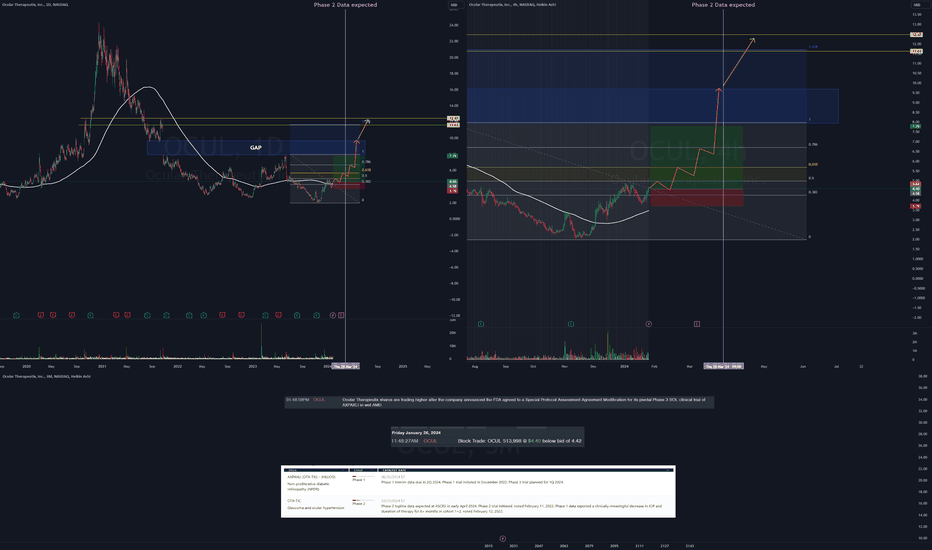
Task: Click Jun on the right chart time axis
Action: click(x=803, y=366)
